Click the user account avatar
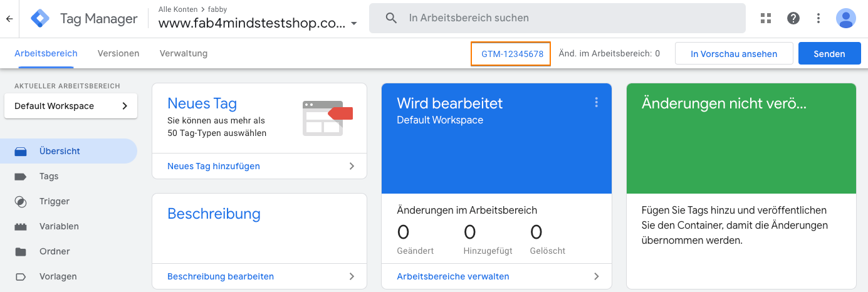Screen dimensions: 868x292 pyautogui.click(x=845, y=18)
